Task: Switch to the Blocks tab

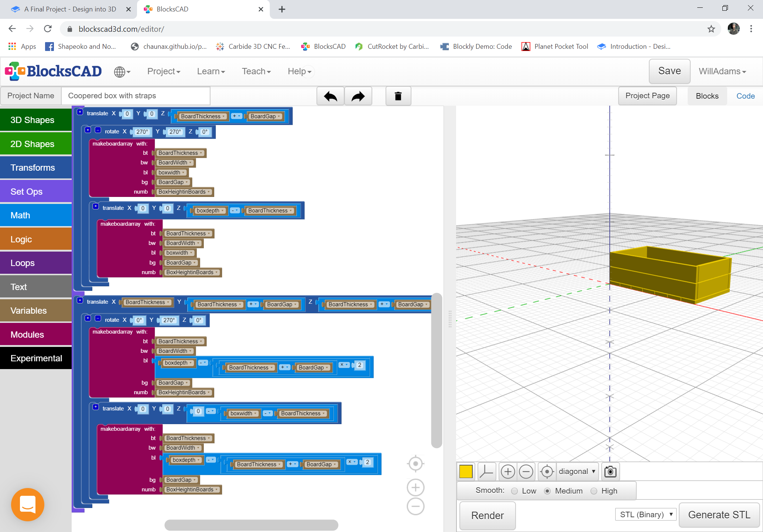Action: point(707,96)
